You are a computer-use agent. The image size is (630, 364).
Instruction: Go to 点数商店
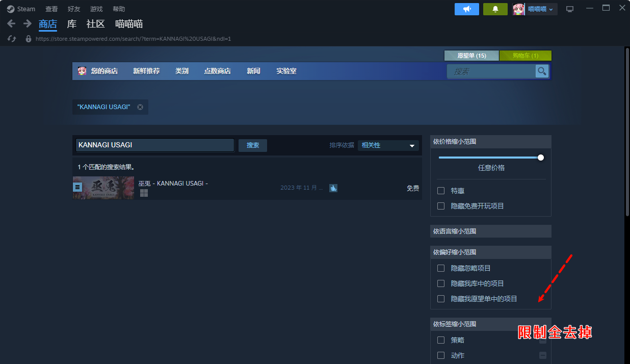217,71
